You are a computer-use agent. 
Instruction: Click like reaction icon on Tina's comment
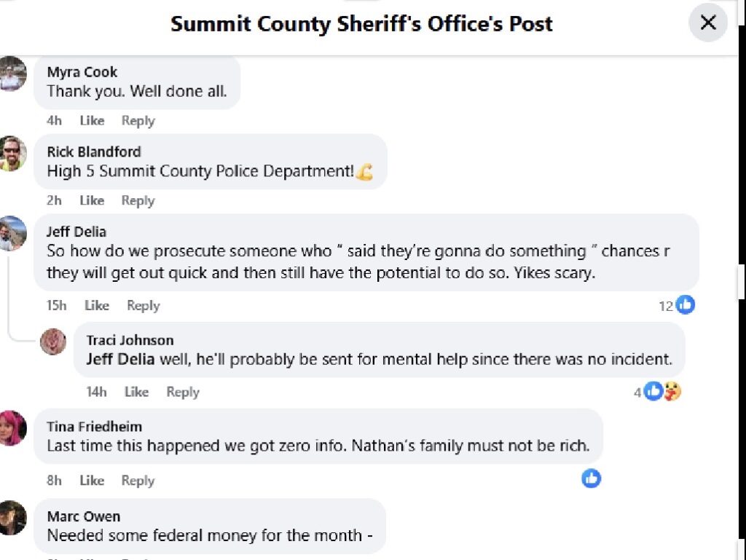coord(591,478)
